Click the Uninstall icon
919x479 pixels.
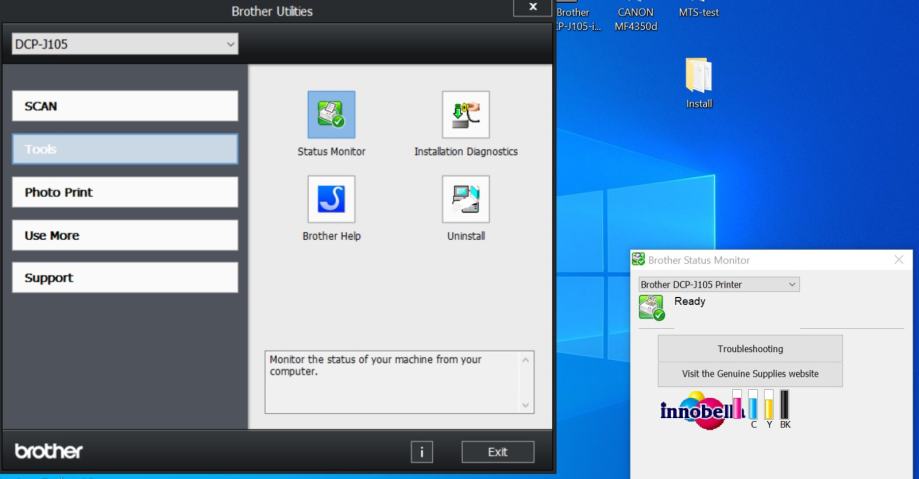tap(466, 199)
